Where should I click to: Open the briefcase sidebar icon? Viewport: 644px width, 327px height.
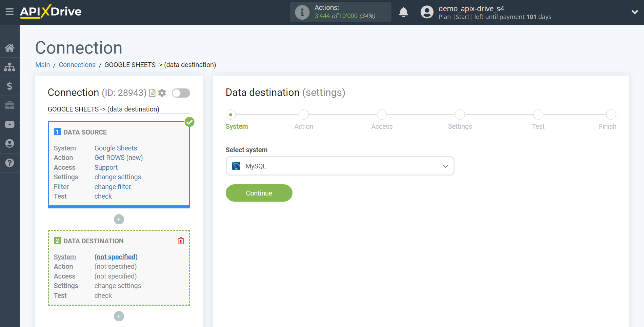pos(9,105)
